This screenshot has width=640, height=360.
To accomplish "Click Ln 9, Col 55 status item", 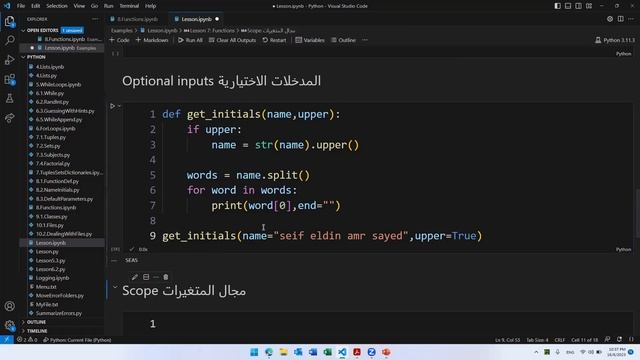I will coord(507,340).
